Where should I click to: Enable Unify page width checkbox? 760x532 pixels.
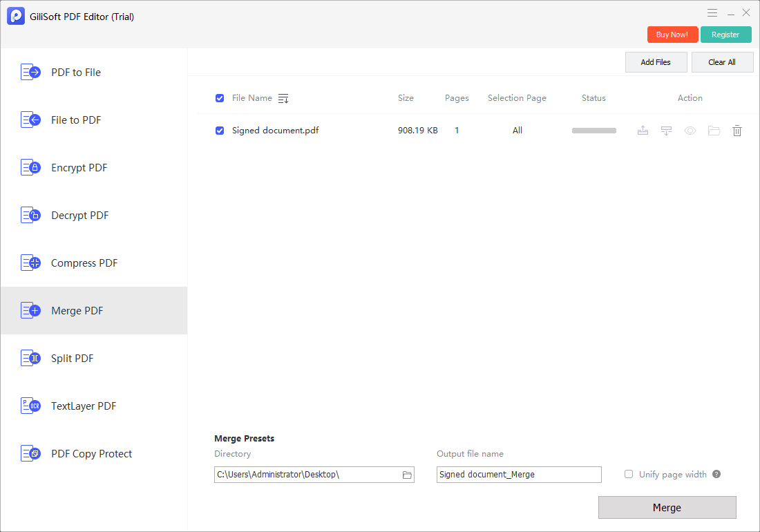[x=629, y=474]
